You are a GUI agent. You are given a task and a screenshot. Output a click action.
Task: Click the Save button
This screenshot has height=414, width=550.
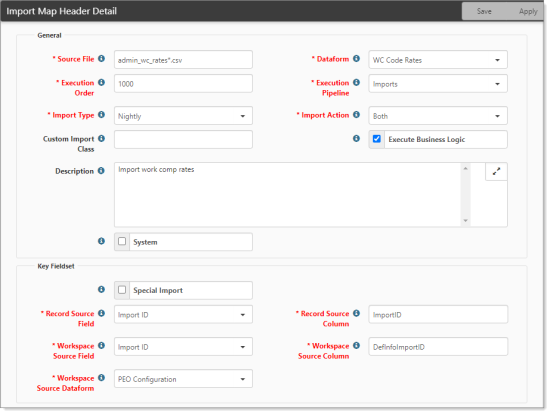(484, 11)
